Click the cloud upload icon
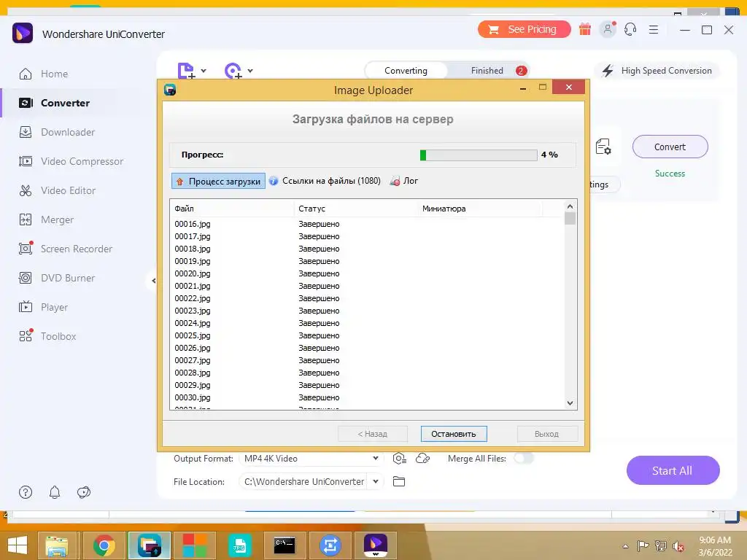 coord(422,458)
